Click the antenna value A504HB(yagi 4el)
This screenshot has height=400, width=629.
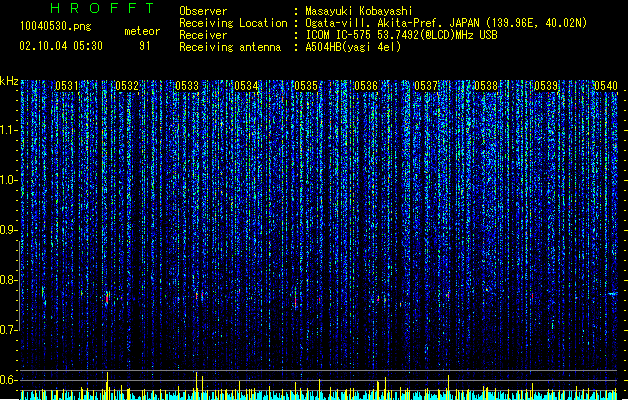point(353,47)
